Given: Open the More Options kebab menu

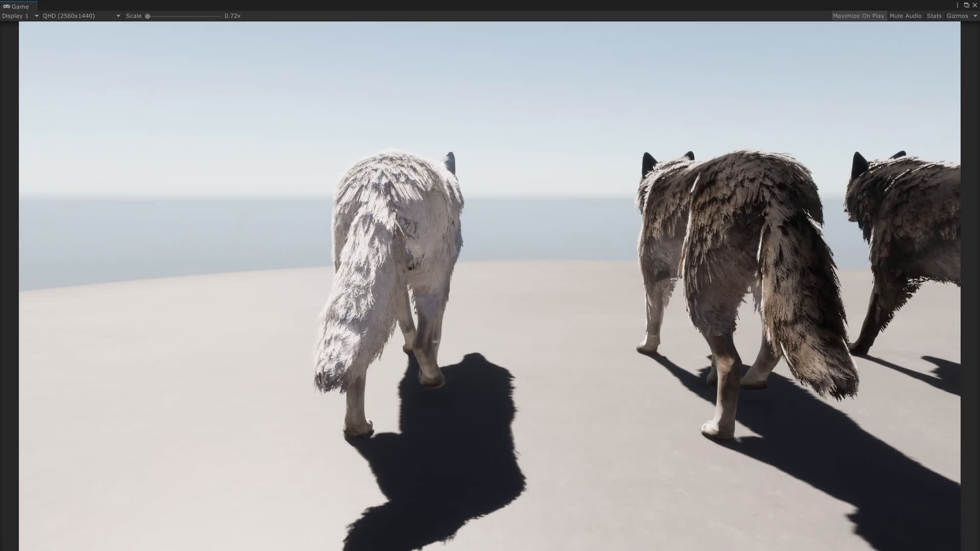Looking at the screenshot, I should pyautogui.click(x=957, y=5).
